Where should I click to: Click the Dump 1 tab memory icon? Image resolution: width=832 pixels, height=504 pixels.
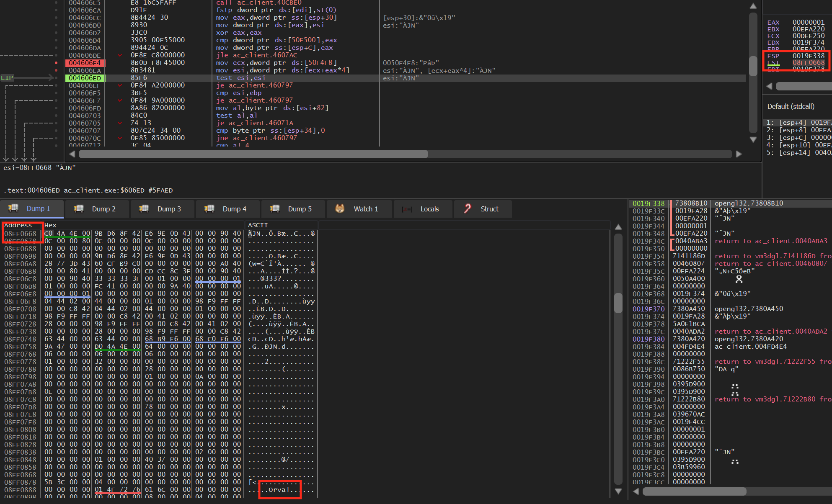click(13, 208)
